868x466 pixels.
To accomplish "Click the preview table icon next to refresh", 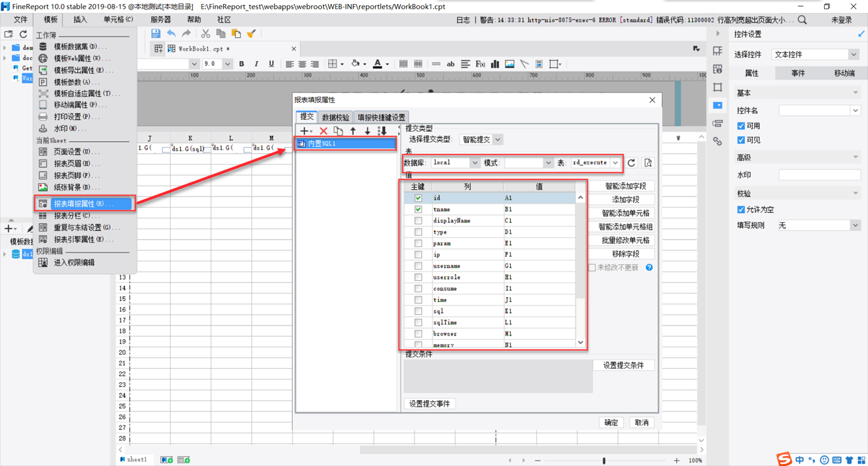I will click(648, 162).
